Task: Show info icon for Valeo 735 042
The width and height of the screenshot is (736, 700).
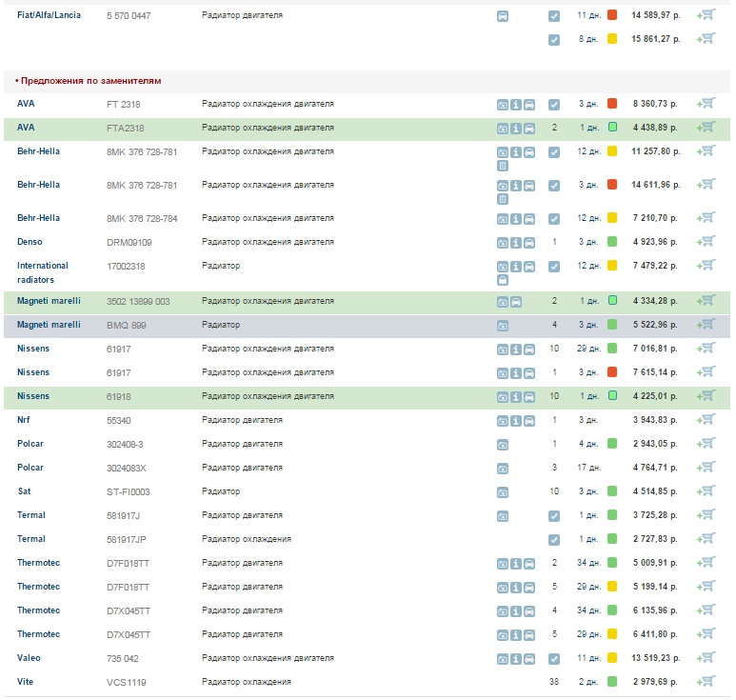Action: [516, 659]
